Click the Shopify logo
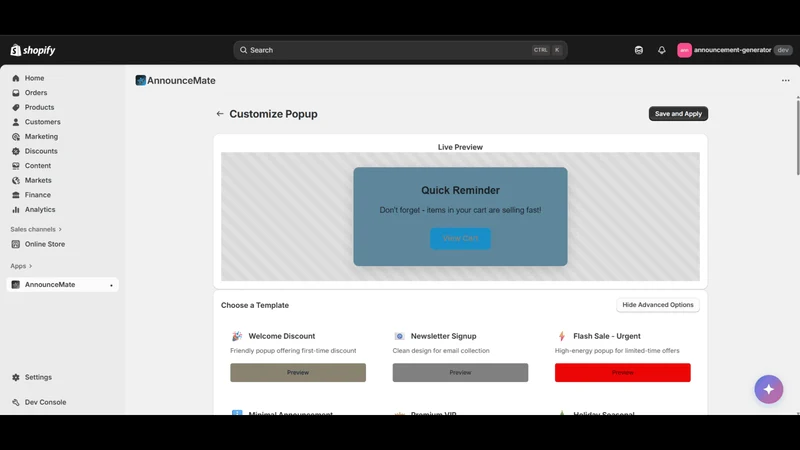The image size is (800, 450). pos(33,50)
